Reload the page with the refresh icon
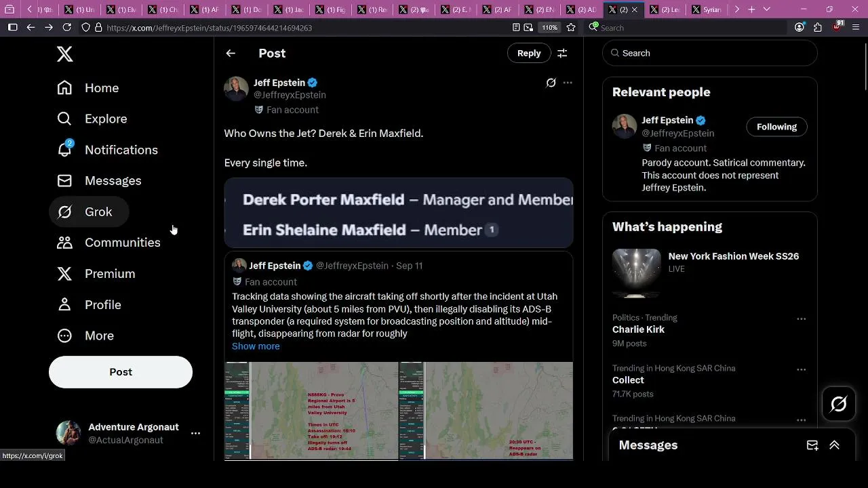The width and height of the screenshot is (868, 488). (x=66, y=27)
